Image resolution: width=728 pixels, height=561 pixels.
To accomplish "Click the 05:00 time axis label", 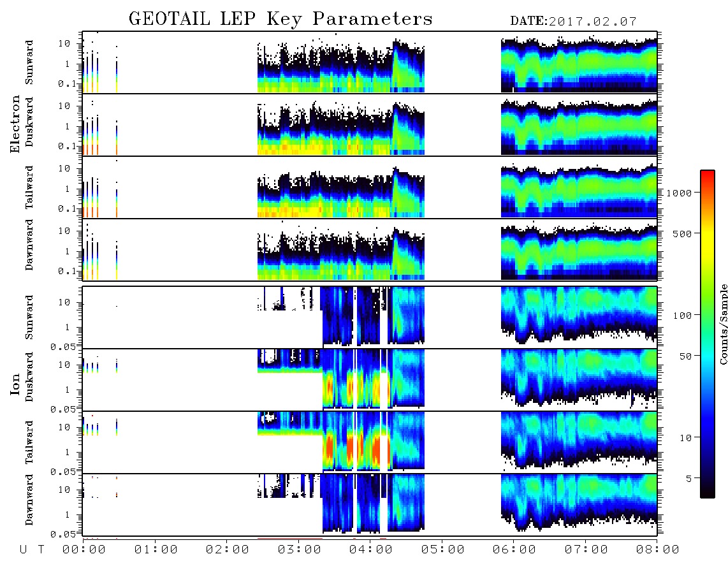I will (x=443, y=550).
